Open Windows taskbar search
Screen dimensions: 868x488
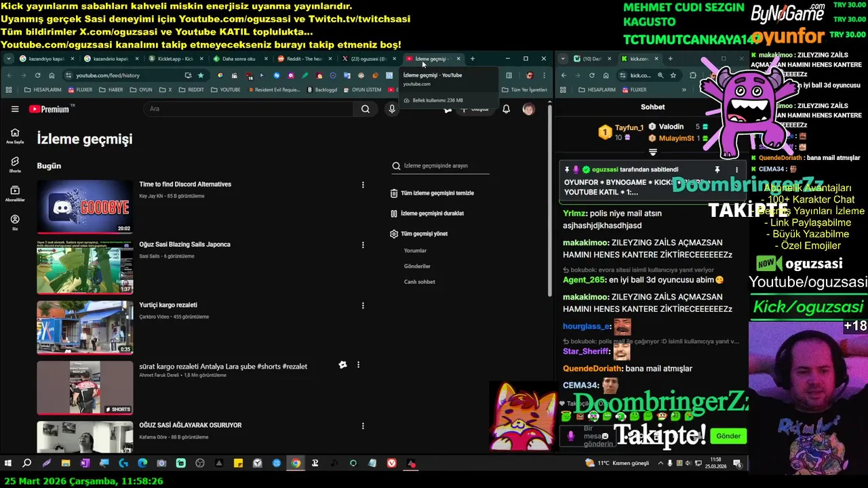(27, 464)
